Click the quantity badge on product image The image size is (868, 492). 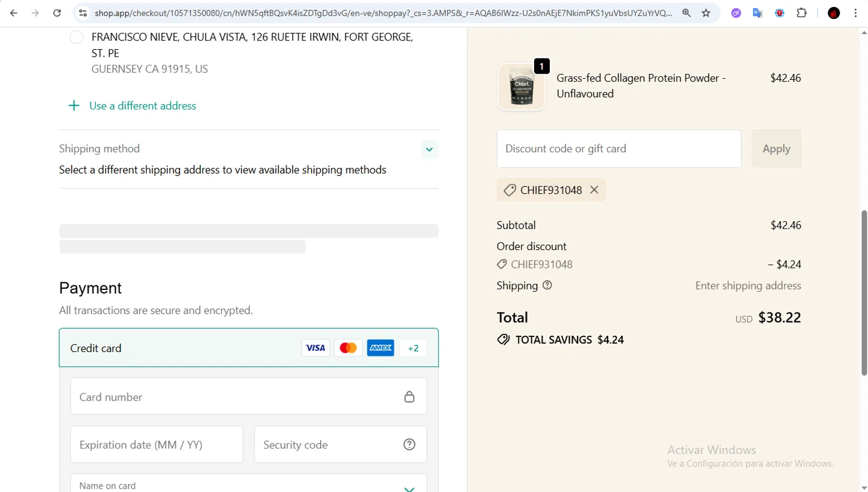(x=542, y=66)
